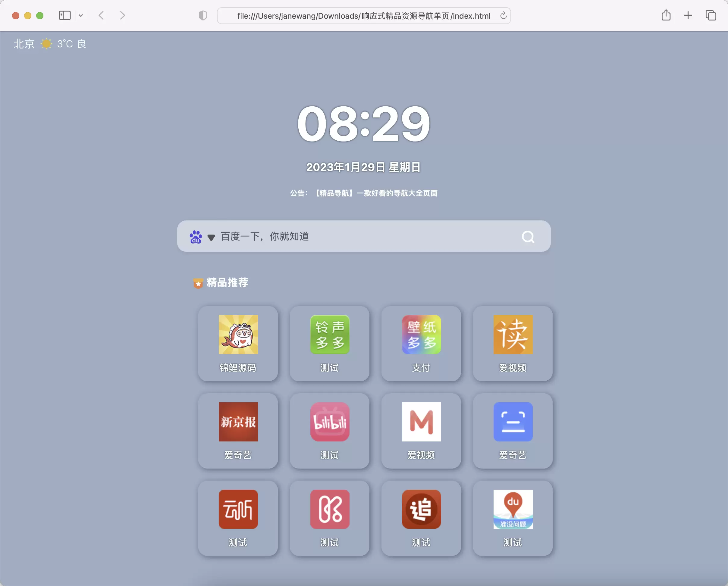The height and width of the screenshot is (586, 728).
Task: Click the 08:29 clock display
Action: coord(364,123)
